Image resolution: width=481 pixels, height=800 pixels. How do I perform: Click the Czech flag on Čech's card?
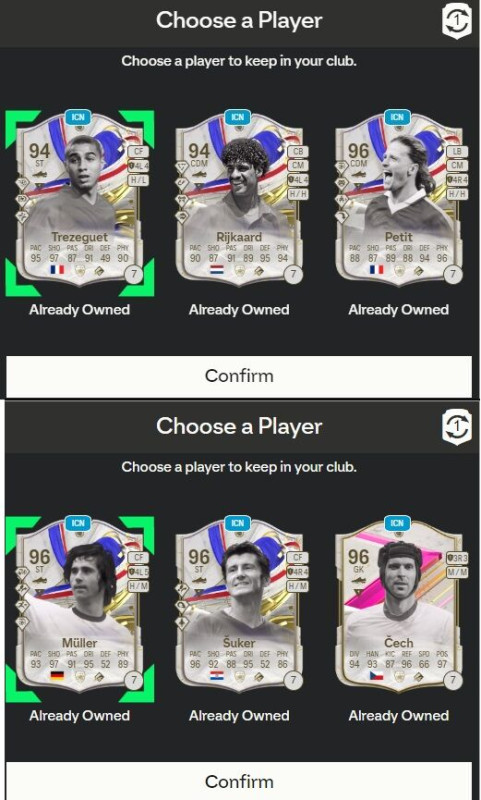click(376, 676)
